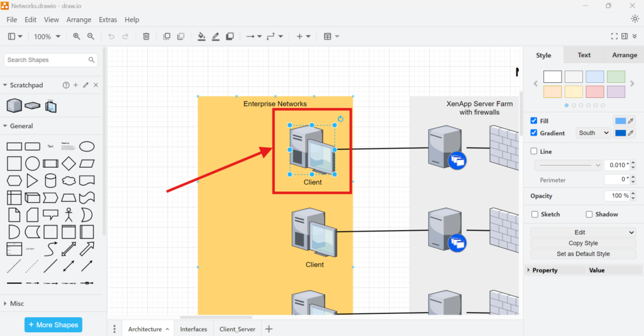Uncheck the Fill checkbox
Viewport: 644px width, 336px height.
533,121
